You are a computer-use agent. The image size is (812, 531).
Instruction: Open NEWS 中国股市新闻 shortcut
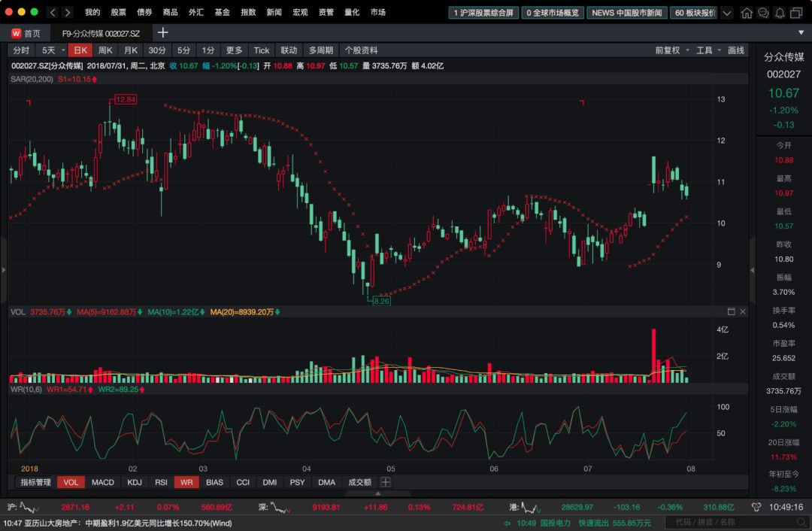click(627, 13)
